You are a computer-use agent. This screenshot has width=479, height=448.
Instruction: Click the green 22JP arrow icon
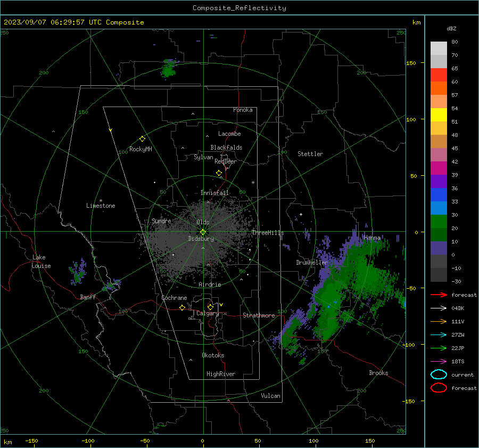click(439, 348)
